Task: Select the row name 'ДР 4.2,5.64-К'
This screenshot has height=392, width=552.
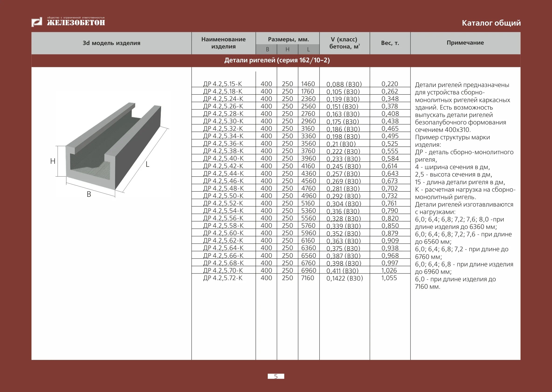Action: (223, 248)
